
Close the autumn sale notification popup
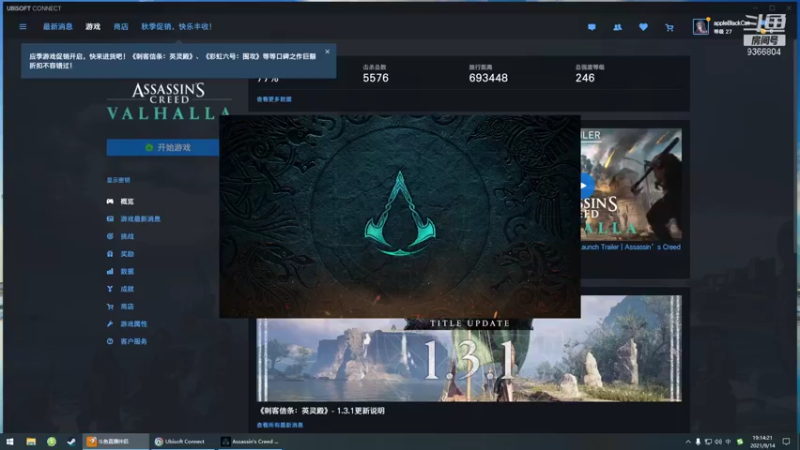coord(328,52)
